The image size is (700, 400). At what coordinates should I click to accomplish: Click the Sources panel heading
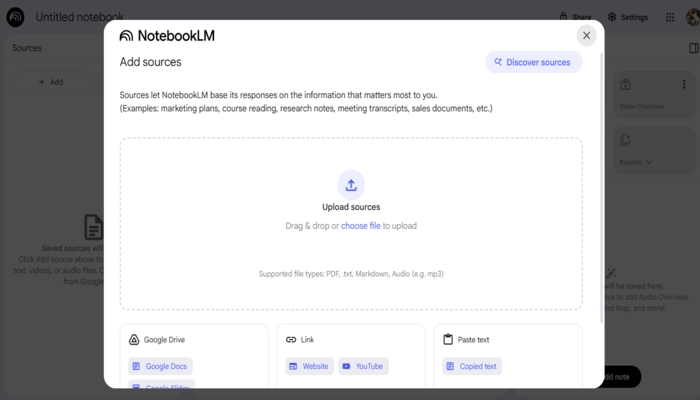27,48
